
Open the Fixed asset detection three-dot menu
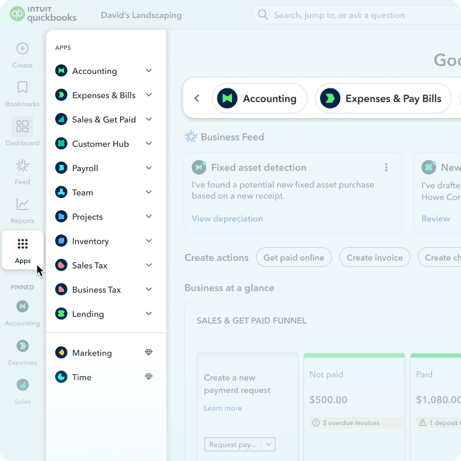[x=386, y=167]
